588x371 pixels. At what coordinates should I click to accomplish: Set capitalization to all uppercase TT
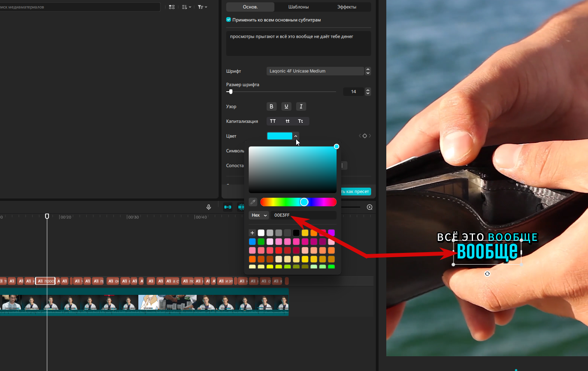tap(273, 121)
